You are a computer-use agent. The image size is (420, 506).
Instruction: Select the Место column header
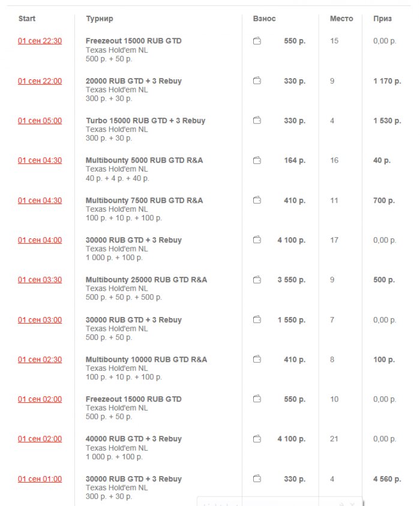pyautogui.click(x=341, y=19)
